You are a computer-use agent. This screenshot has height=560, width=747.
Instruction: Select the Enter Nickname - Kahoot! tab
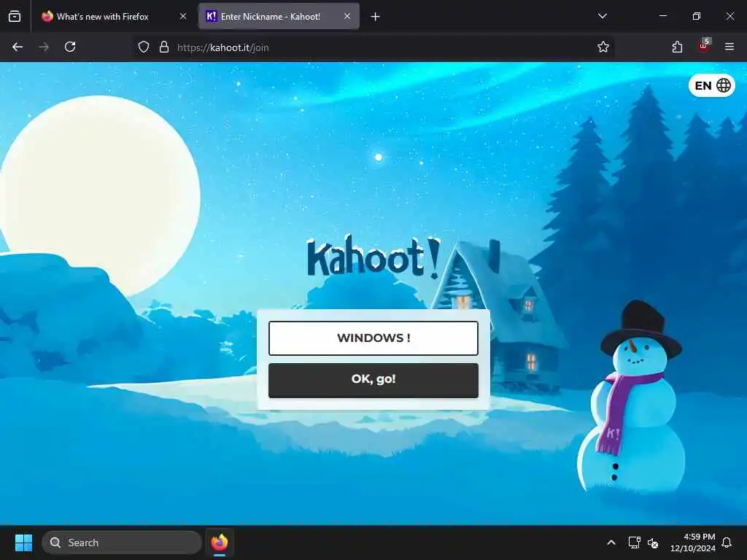click(279, 17)
